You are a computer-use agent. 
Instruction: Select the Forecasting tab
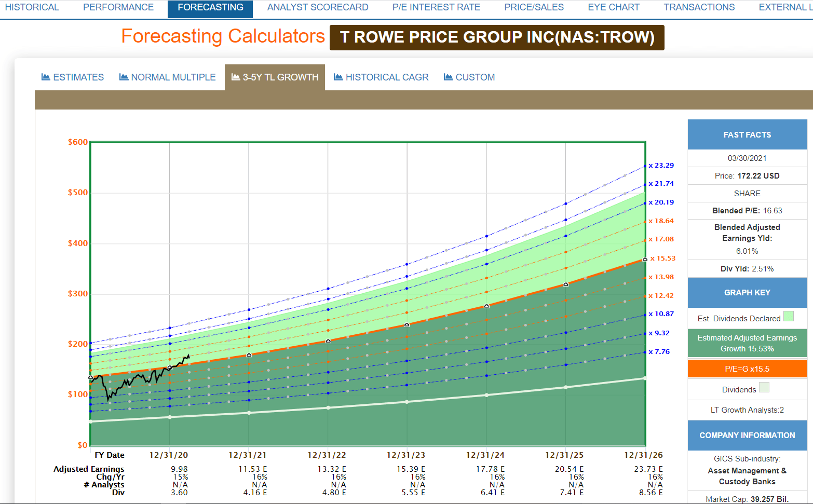210,8
